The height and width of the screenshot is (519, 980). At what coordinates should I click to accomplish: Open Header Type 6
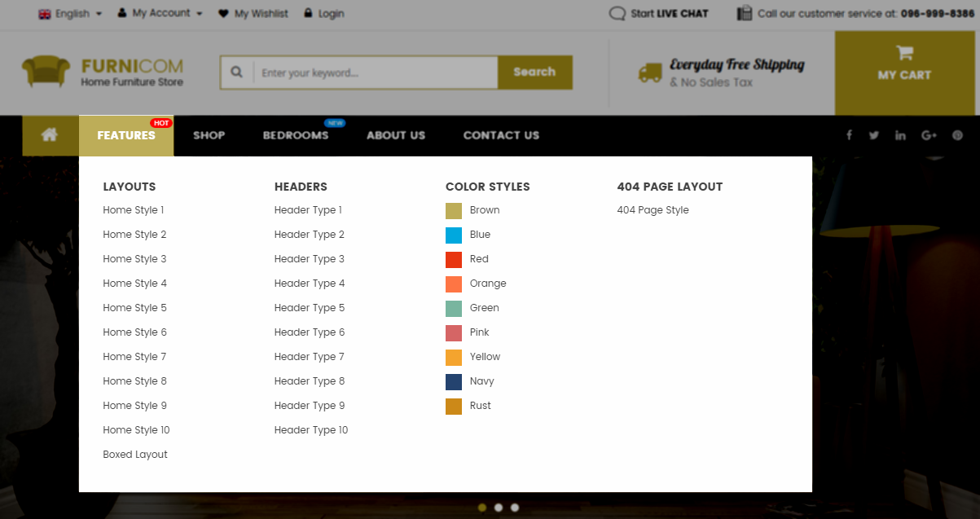[x=310, y=332]
